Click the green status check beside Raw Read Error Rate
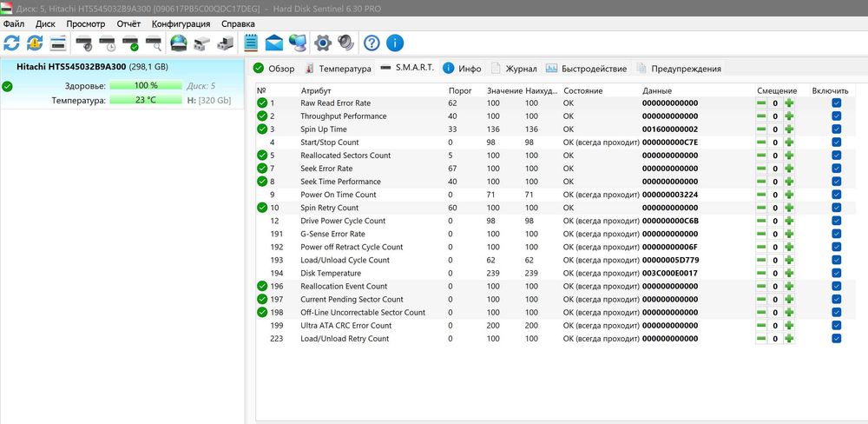 pyautogui.click(x=262, y=103)
